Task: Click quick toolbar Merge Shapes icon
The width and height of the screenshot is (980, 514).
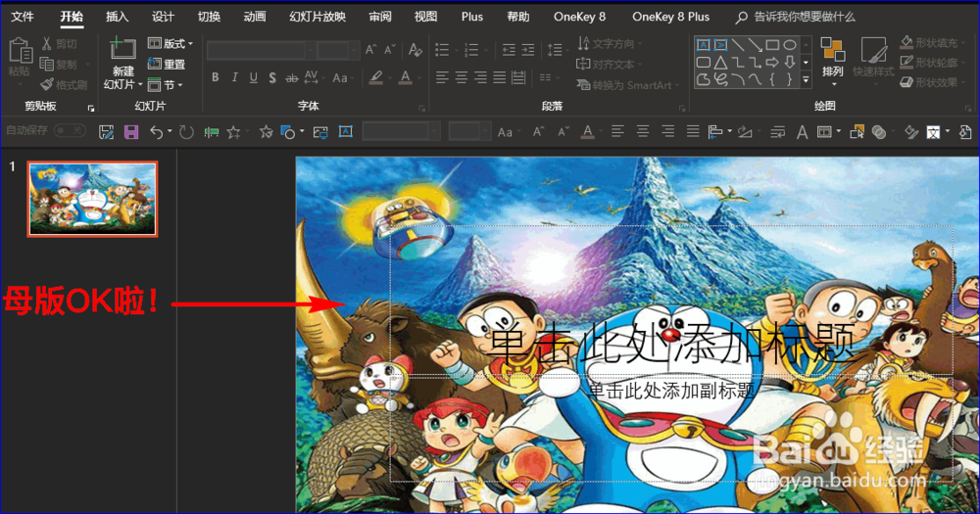Action: 879,132
